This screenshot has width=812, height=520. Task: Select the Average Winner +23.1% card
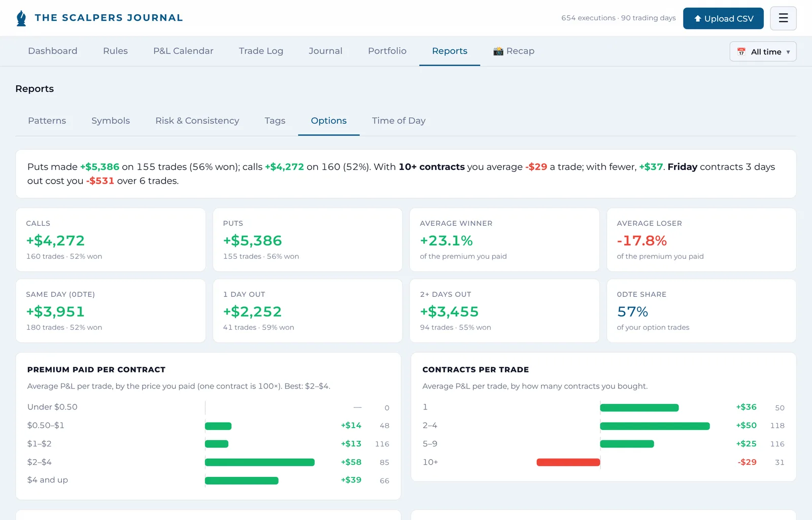(x=504, y=239)
